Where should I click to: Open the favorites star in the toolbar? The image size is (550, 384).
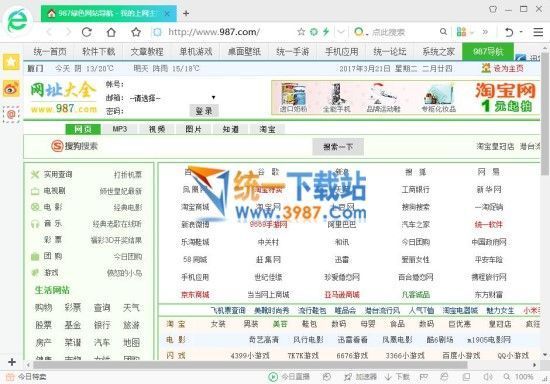point(136,32)
